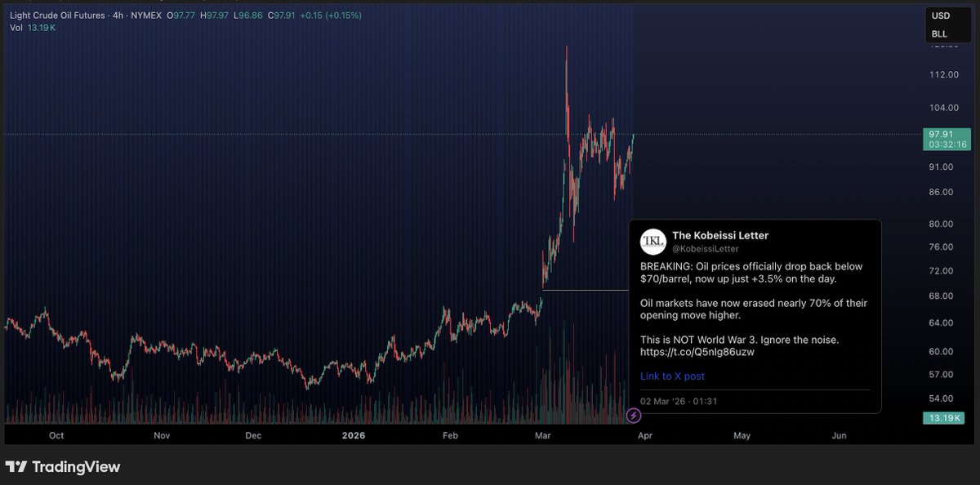
Task: Click the Mar label on time axis
Action: tap(543, 436)
